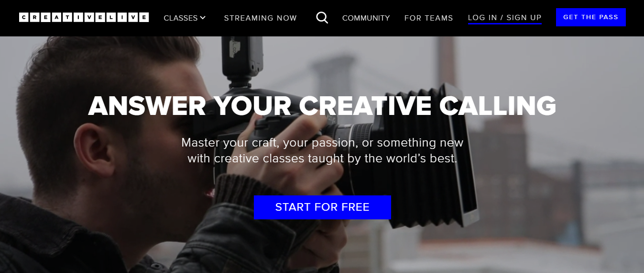Visit the Community section
Image resolution: width=644 pixels, height=273 pixels.
tap(366, 18)
